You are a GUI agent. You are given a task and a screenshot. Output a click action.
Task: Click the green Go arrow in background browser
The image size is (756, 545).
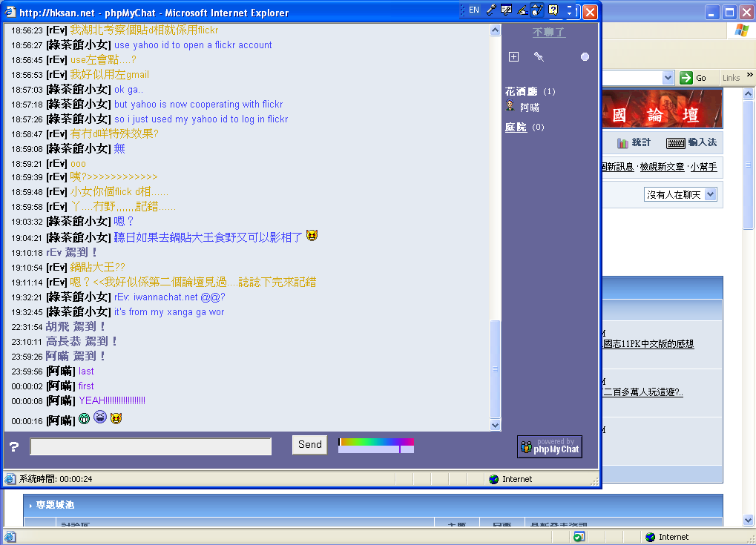686,78
